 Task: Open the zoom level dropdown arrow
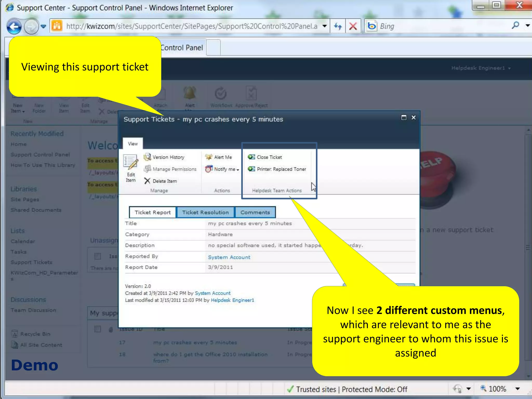(518, 389)
